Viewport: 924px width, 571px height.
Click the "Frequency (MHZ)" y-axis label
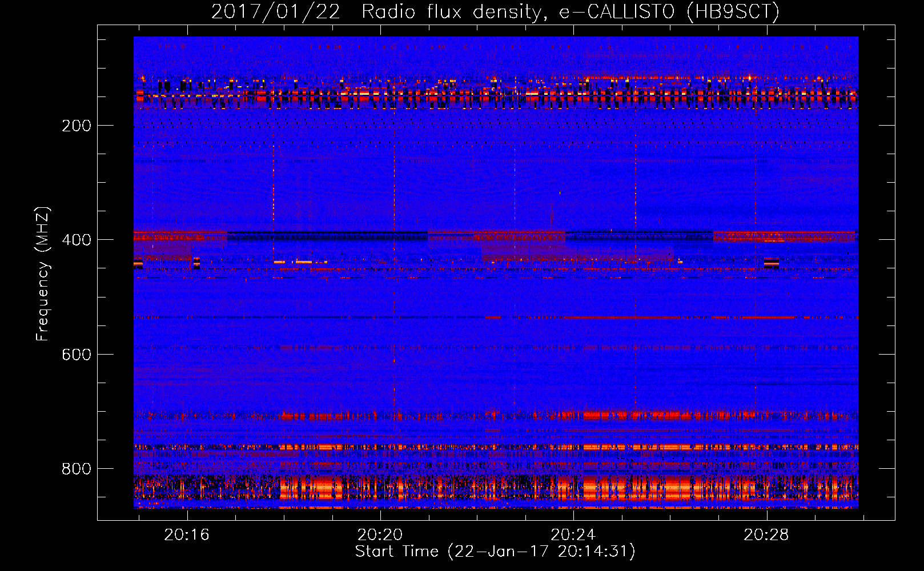[43, 274]
